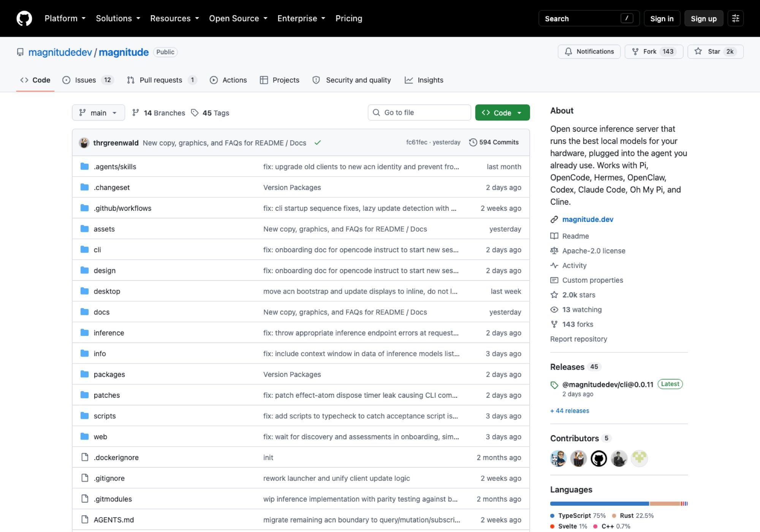Open the Security and quality tab

pyautogui.click(x=351, y=80)
